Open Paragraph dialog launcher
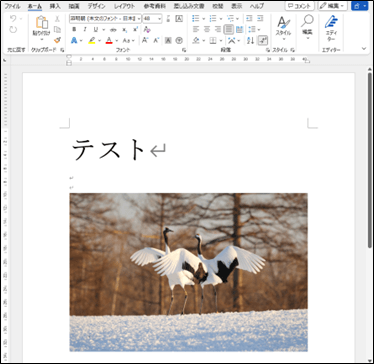This screenshot has height=364, width=374. (x=268, y=50)
